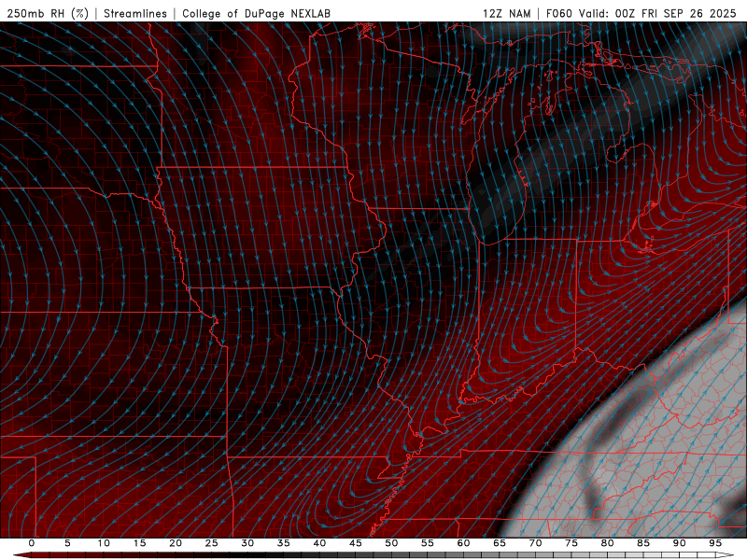Click 'College of DuPage NEXLAB' header text
The width and height of the screenshot is (747, 560).
click(256, 13)
